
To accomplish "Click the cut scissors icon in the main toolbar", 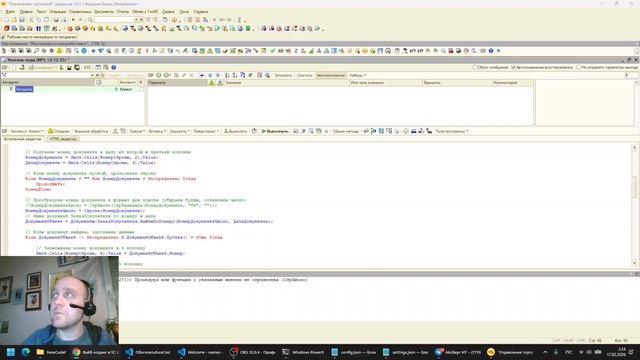I will (31, 20).
